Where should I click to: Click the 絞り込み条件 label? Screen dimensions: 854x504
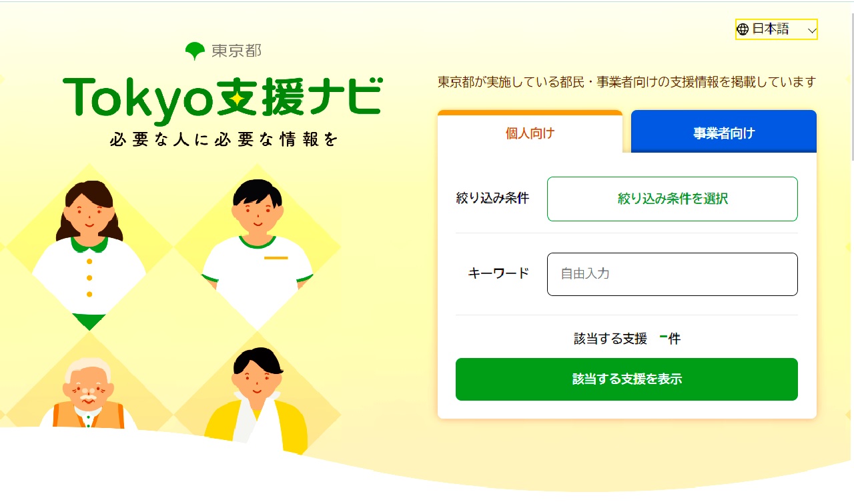point(492,198)
